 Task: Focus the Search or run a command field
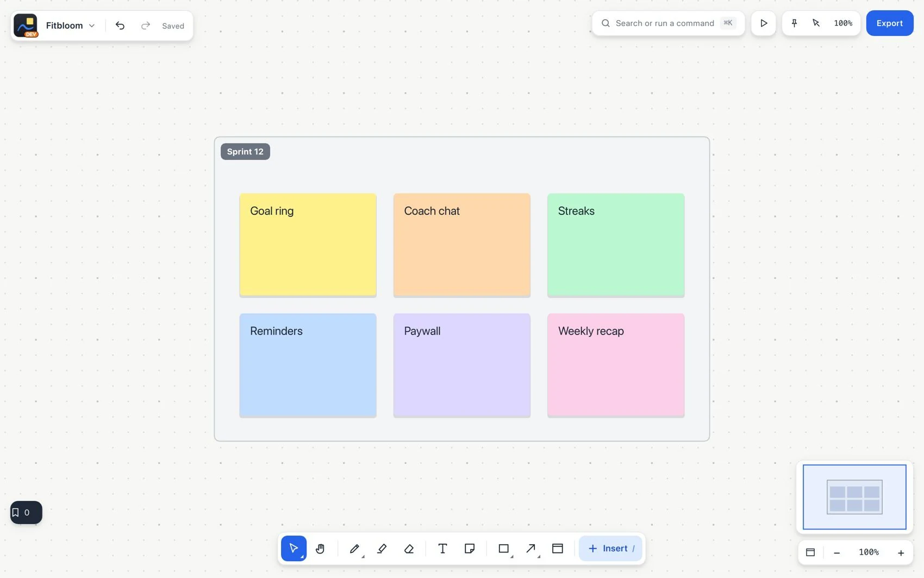668,23
